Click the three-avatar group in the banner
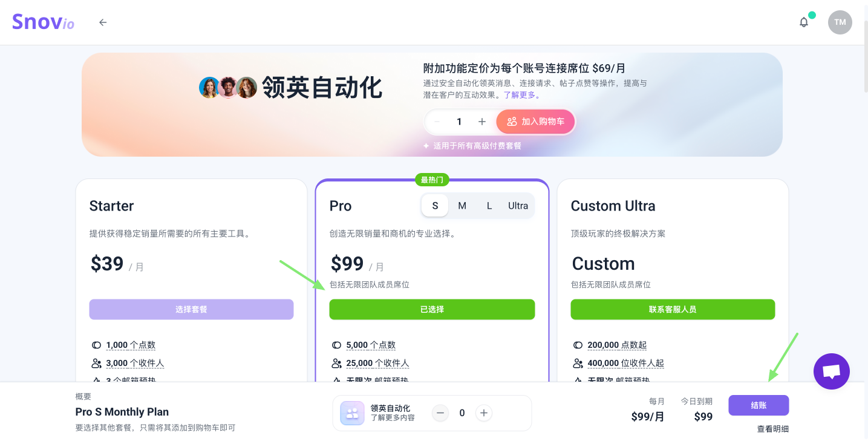The width and height of the screenshot is (868, 444). coord(228,88)
